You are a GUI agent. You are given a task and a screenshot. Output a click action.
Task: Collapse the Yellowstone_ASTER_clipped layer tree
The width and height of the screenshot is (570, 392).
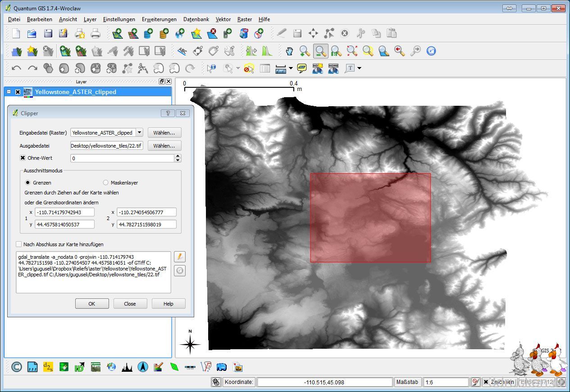tap(9, 92)
